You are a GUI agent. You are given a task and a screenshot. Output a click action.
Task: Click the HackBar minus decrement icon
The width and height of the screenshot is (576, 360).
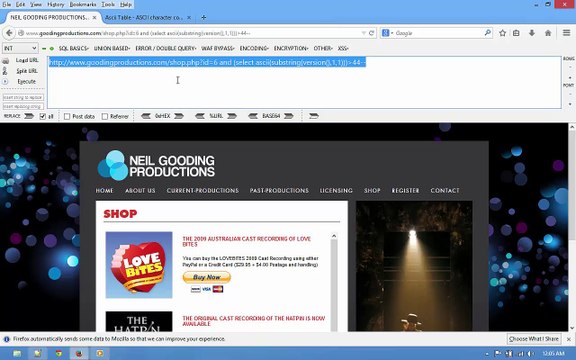coord(44,48)
